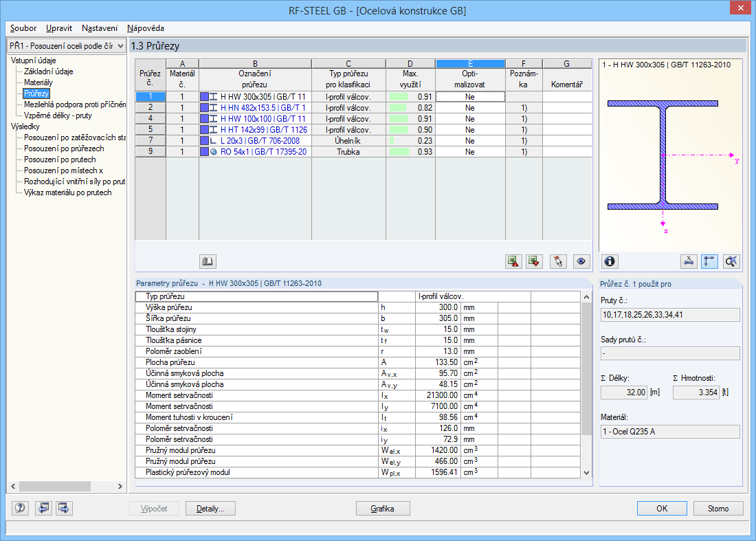Click the Úhelník classification cell
The height and width of the screenshot is (541, 756).
click(348, 141)
